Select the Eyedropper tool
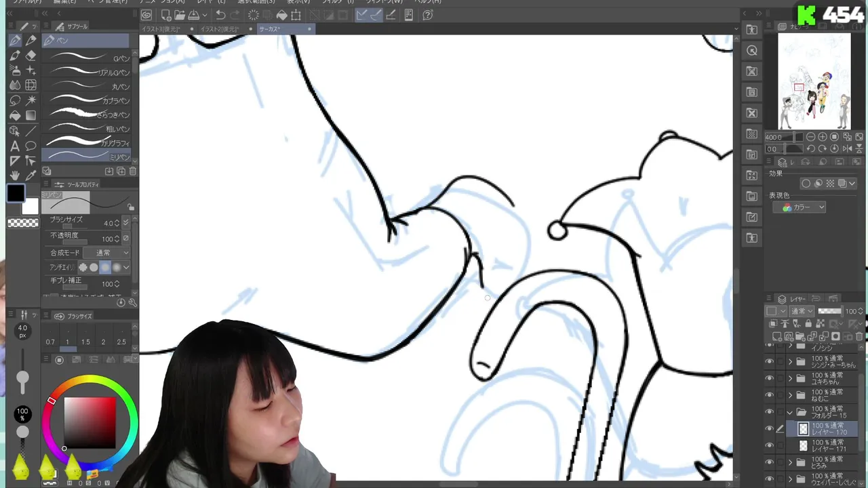Screen dimensions: 868x488 pos(31,176)
